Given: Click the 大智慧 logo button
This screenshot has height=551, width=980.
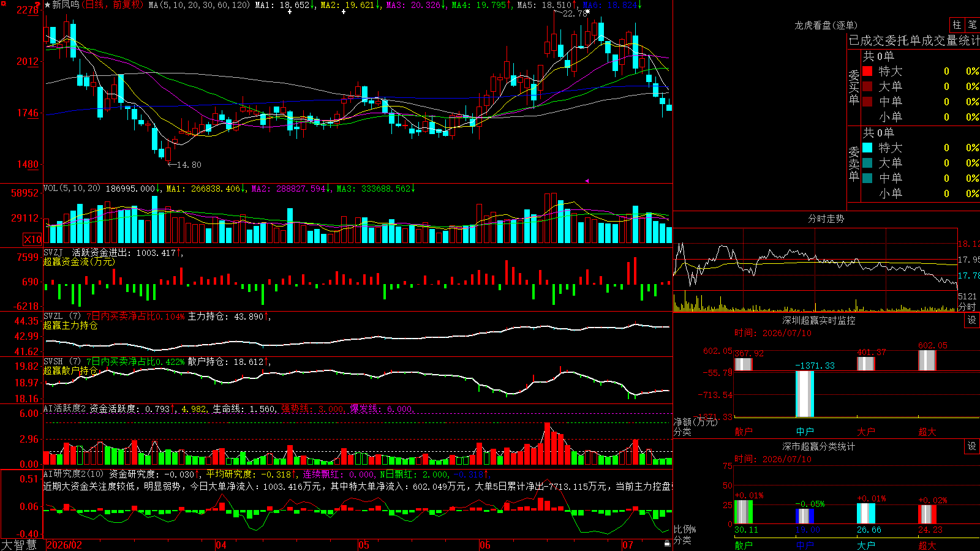Looking at the screenshot, I should [19, 545].
